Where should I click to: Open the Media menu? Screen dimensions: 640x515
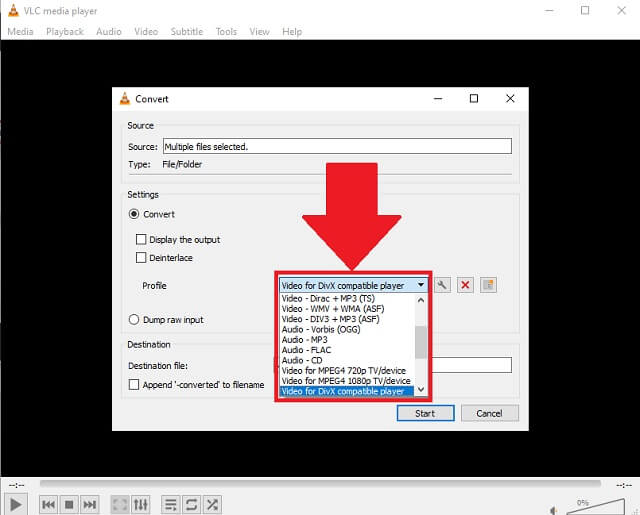click(20, 31)
